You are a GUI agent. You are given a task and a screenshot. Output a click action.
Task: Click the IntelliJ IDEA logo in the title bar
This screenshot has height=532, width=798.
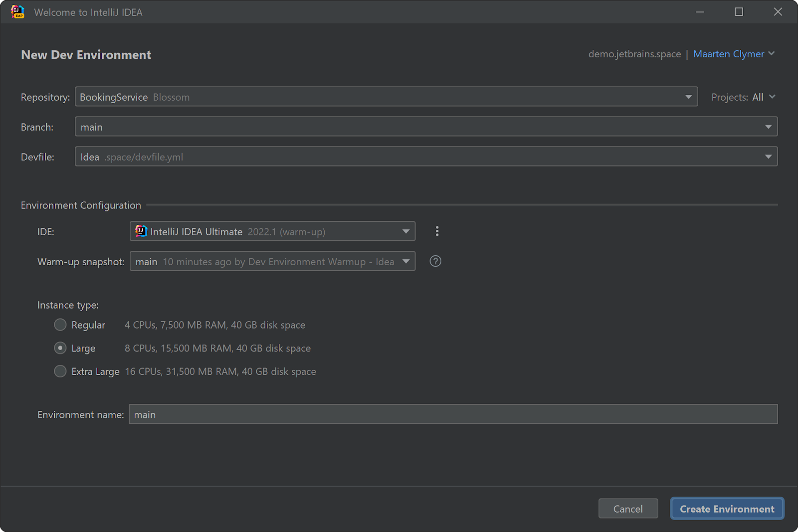(17, 12)
